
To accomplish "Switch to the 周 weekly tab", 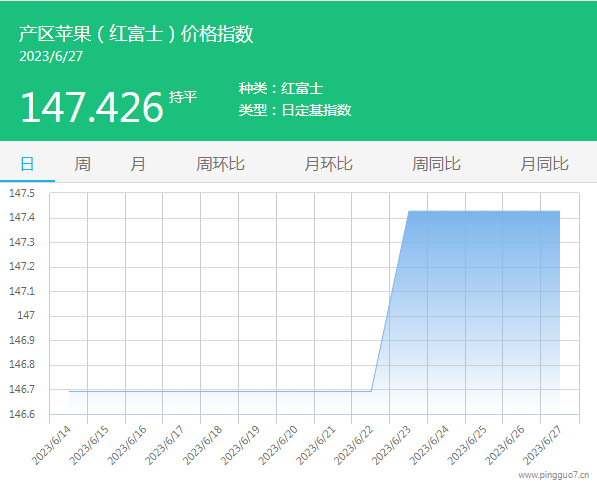I will [x=82, y=164].
